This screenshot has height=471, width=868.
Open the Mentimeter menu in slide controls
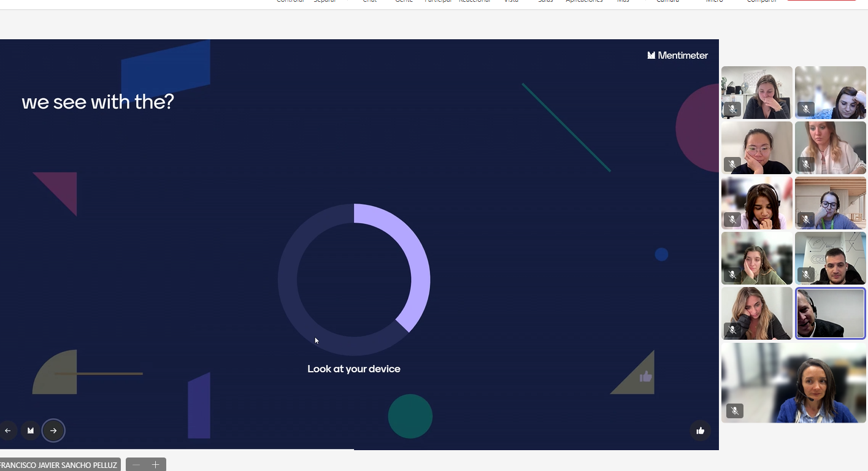point(31,431)
